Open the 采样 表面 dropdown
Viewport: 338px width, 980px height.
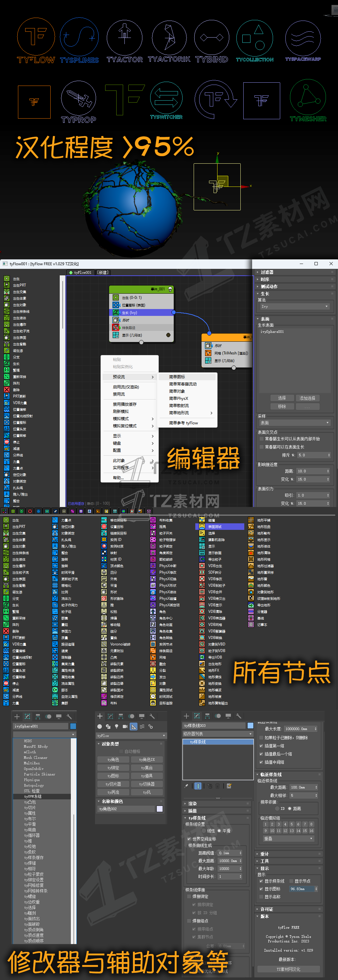pos(295,423)
